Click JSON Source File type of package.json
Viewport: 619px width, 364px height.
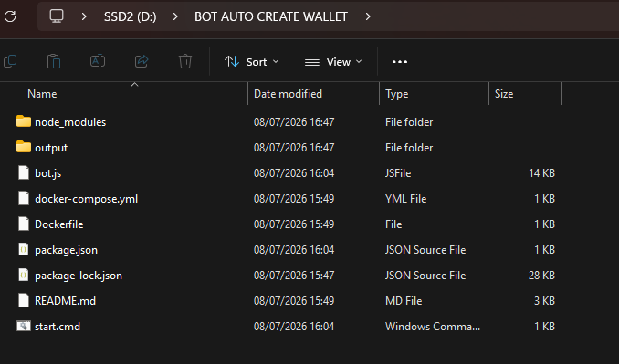pyautogui.click(x=425, y=250)
